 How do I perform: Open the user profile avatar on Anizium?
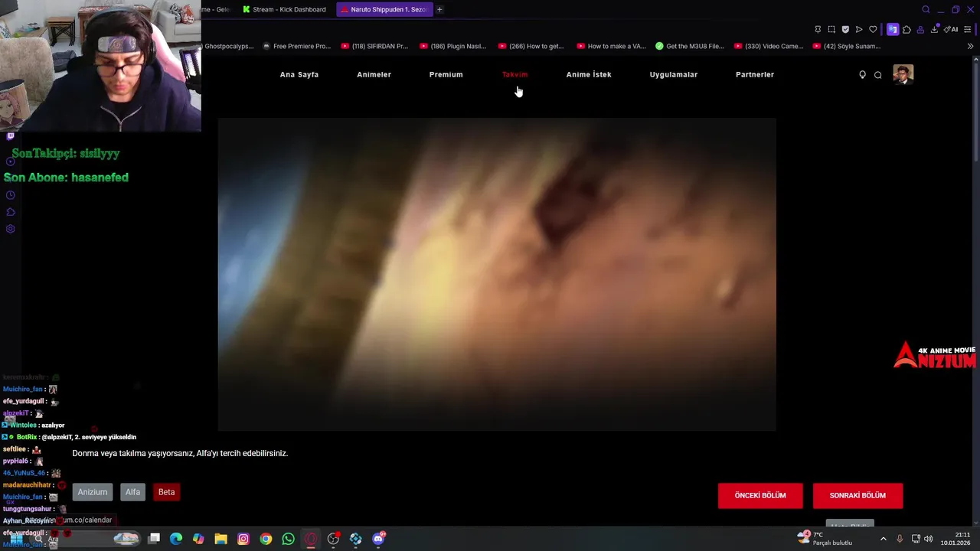pyautogui.click(x=903, y=74)
